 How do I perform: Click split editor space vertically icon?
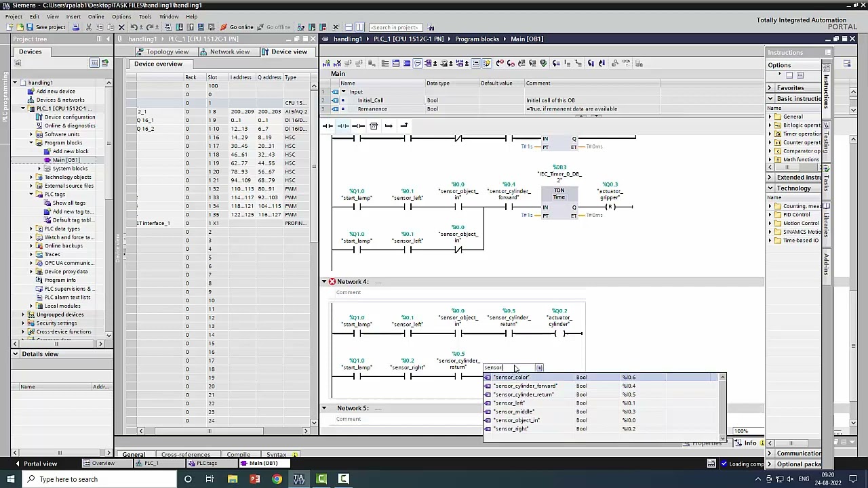pos(359,27)
